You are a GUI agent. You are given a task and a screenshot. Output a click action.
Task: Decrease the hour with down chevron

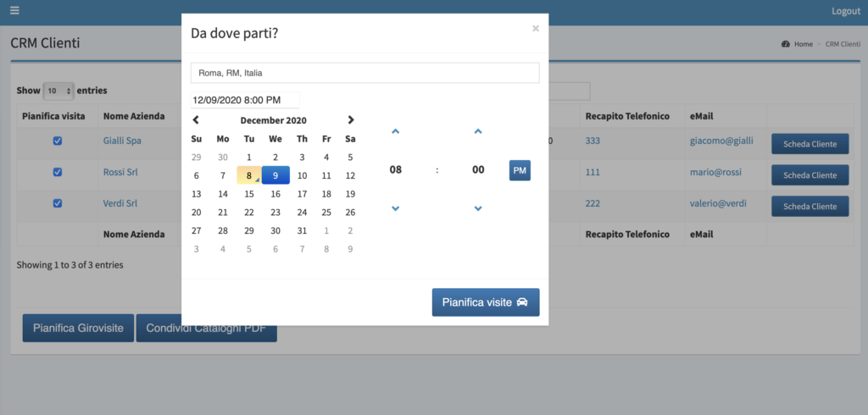(x=395, y=208)
